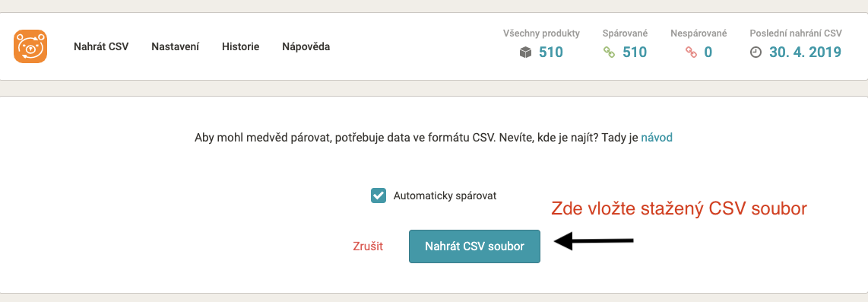Open the Nahrát CSV menu item
This screenshot has height=302, width=868.
click(x=101, y=46)
